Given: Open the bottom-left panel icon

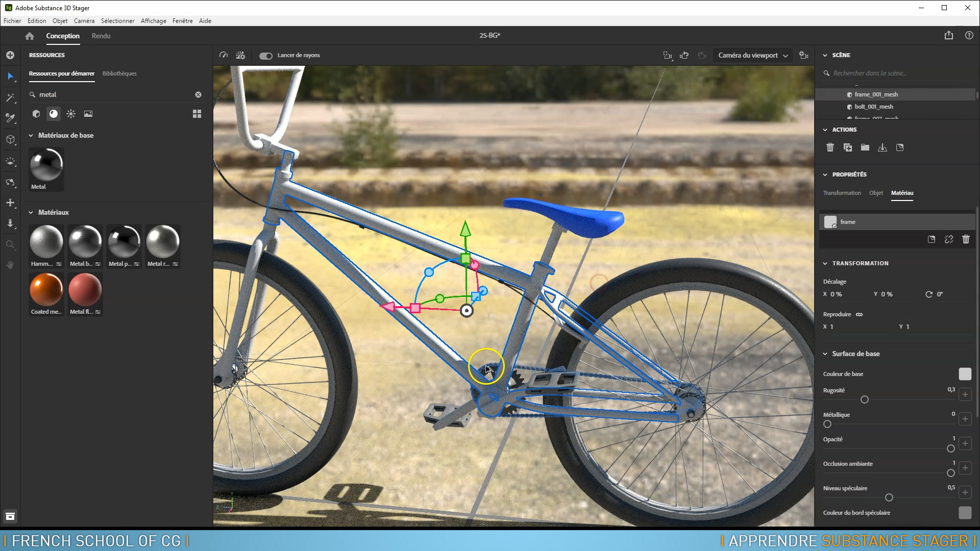Looking at the screenshot, I should (x=10, y=516).
